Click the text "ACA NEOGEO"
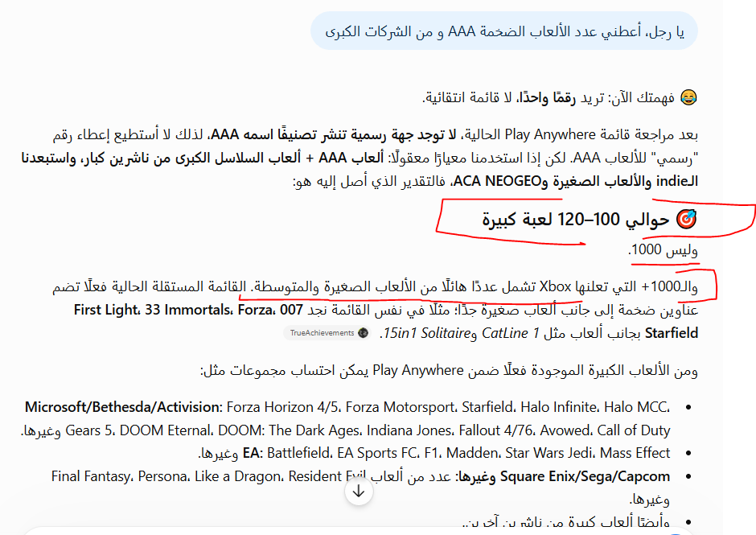756x535 pixels. click(496, 181)
